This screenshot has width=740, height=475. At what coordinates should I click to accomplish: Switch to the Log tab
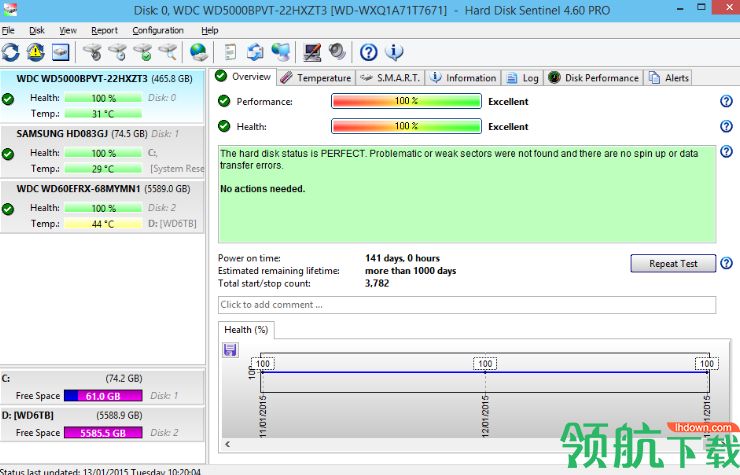tap(522, 78)
